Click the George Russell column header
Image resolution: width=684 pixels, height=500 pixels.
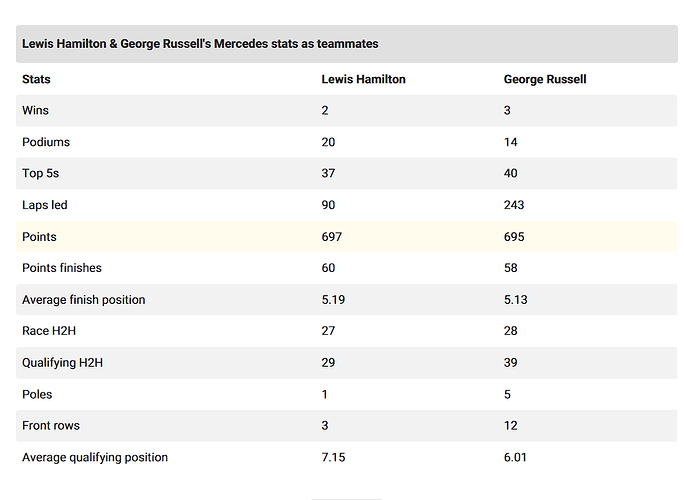pos(545,79)
